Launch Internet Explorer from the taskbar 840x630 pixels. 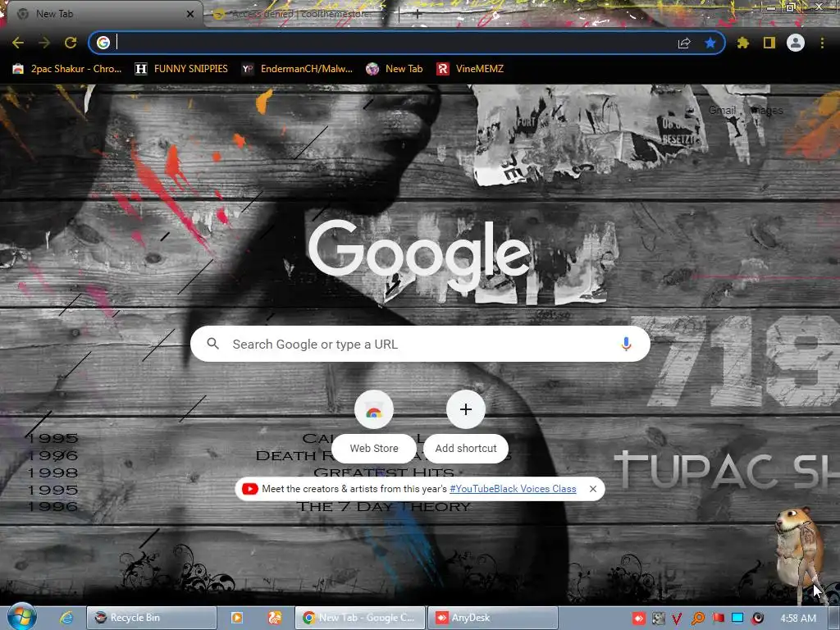(x=66, y=618)
